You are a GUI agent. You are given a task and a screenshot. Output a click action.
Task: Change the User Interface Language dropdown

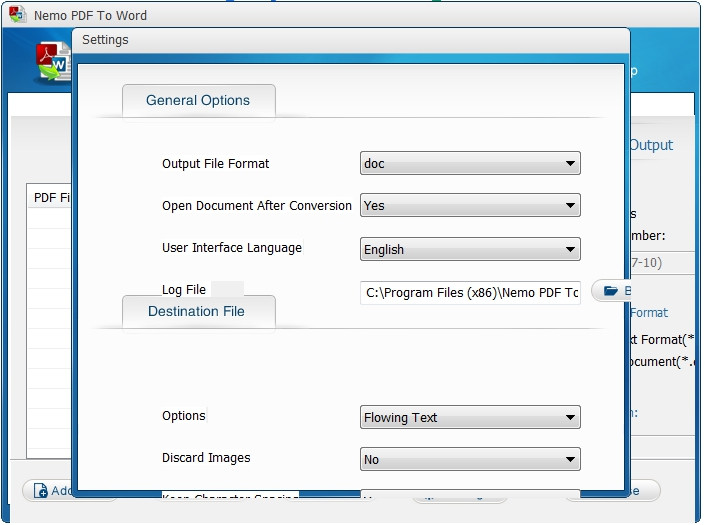[x=470, y=249]
